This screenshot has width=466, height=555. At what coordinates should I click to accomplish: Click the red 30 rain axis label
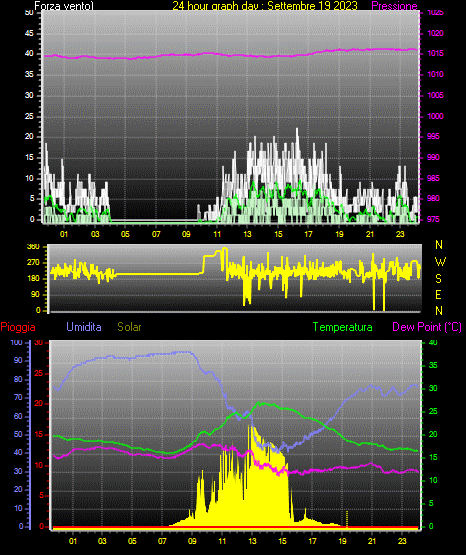click(x=38, y=342)
